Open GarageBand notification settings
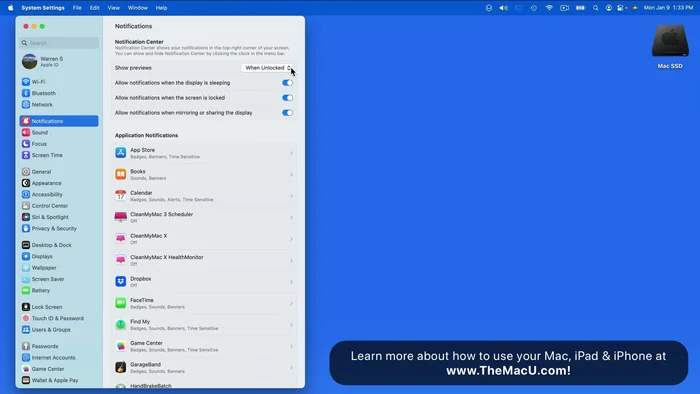 coord(204,368)
